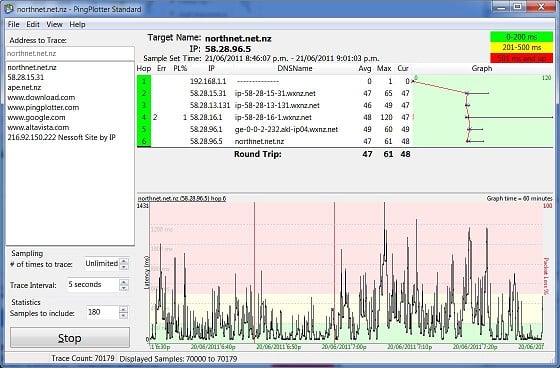Decrease the Trace Interval stepper
This screenshot has width=560, height=368.
point(124,288)
